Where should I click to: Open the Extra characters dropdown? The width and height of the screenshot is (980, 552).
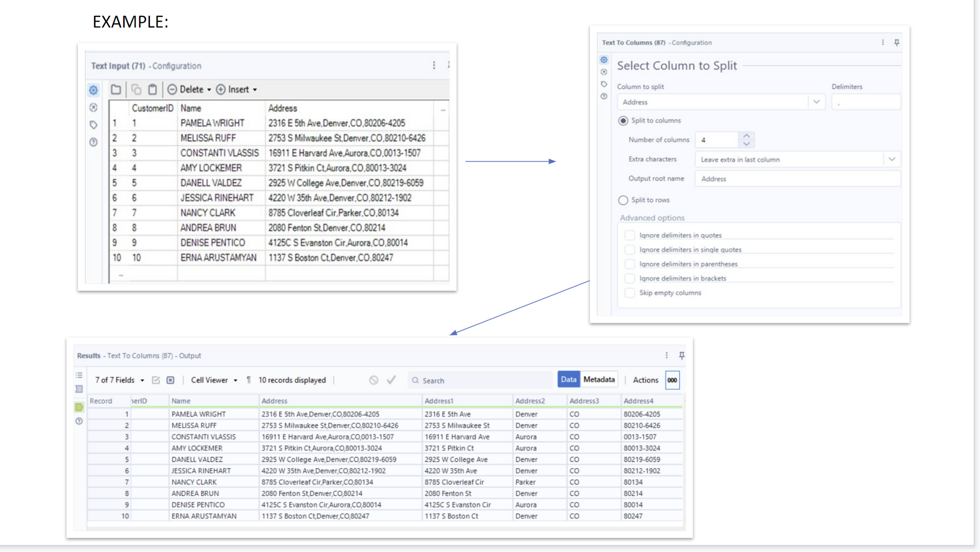(x=892, y=159)
